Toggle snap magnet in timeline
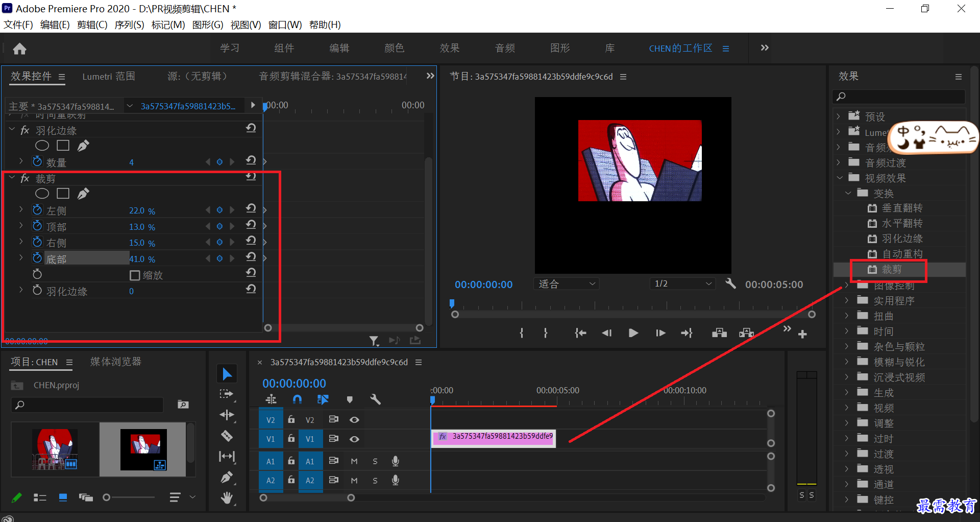980x522 pixels. point(297,399)
